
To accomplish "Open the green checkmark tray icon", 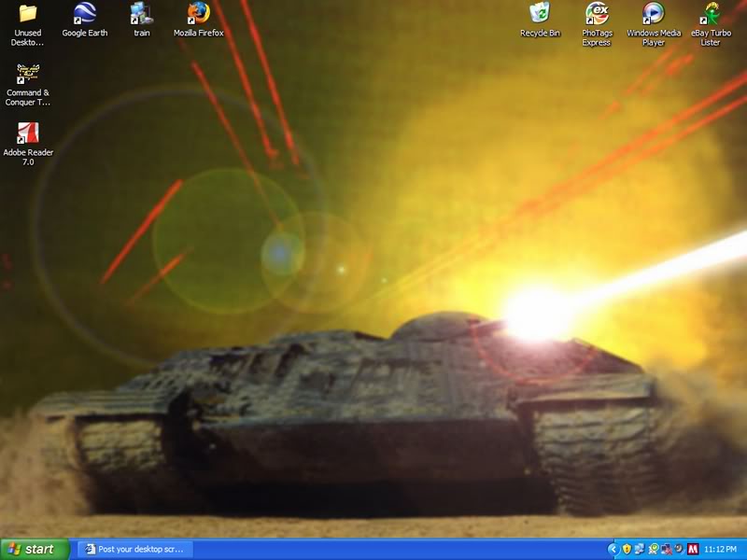I will point(653,550).
